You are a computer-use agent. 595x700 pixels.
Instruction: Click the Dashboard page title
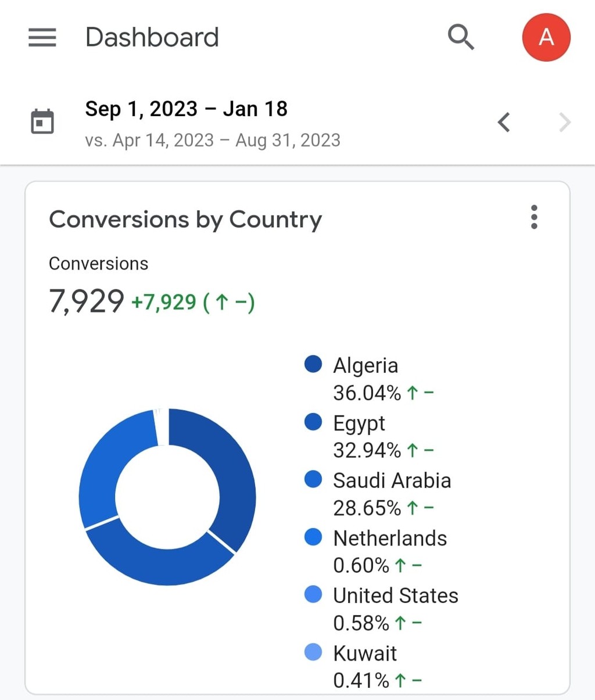(152, 37)
